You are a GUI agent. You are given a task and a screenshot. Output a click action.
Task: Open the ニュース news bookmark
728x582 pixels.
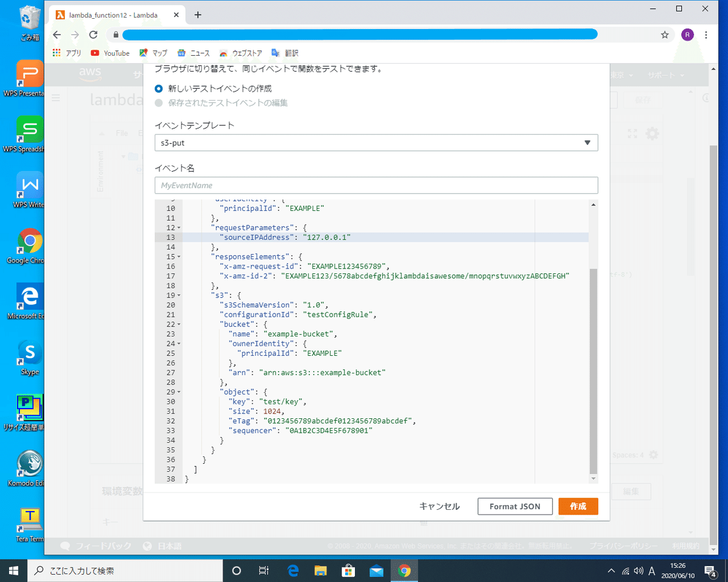(194, 53)
